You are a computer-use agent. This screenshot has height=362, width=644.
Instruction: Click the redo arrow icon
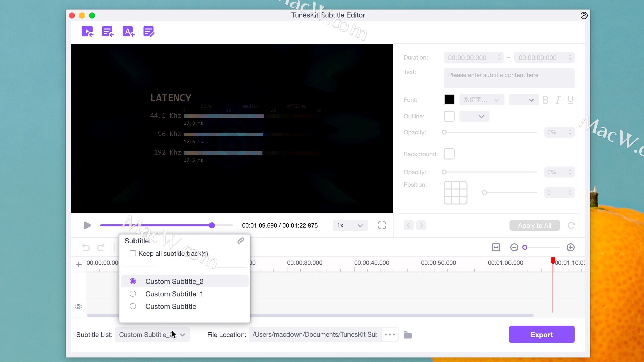pyautogui.click(x=101, y=248)
